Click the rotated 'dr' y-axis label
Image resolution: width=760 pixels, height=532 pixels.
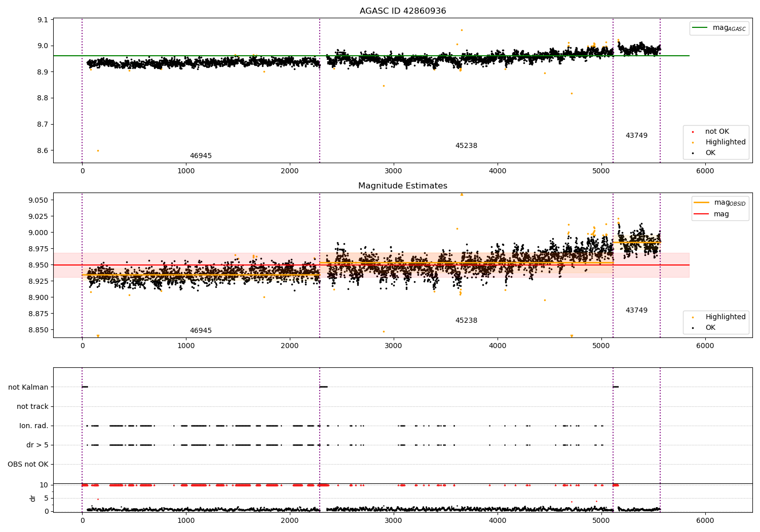33,498
